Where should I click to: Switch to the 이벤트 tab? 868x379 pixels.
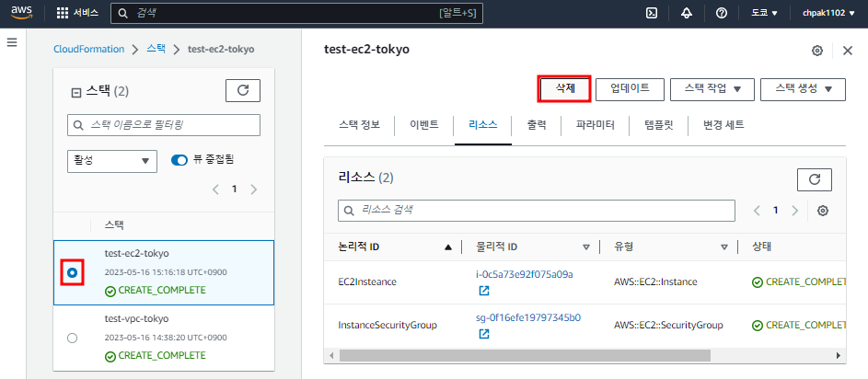pos(424,125)
